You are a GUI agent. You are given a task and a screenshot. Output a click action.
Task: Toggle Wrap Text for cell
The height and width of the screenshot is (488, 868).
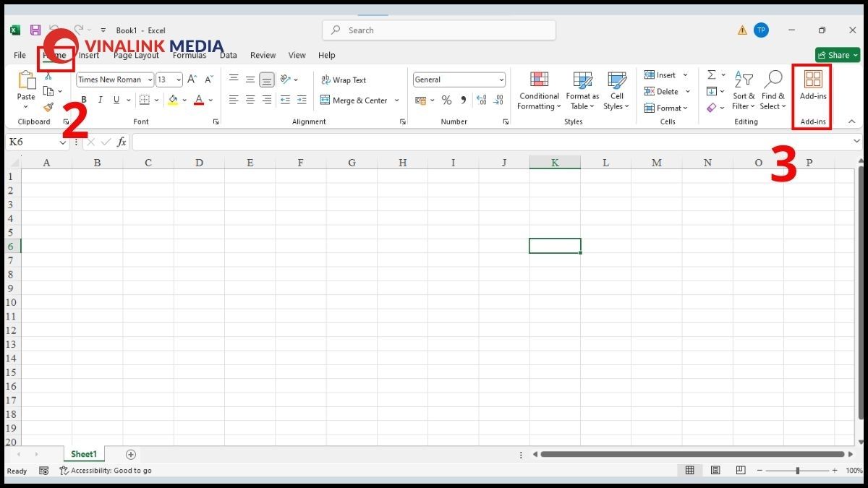344,80
